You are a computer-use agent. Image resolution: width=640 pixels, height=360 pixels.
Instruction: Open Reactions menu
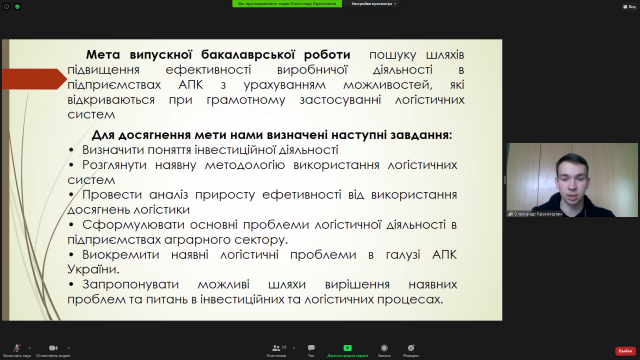pos(411,350)
